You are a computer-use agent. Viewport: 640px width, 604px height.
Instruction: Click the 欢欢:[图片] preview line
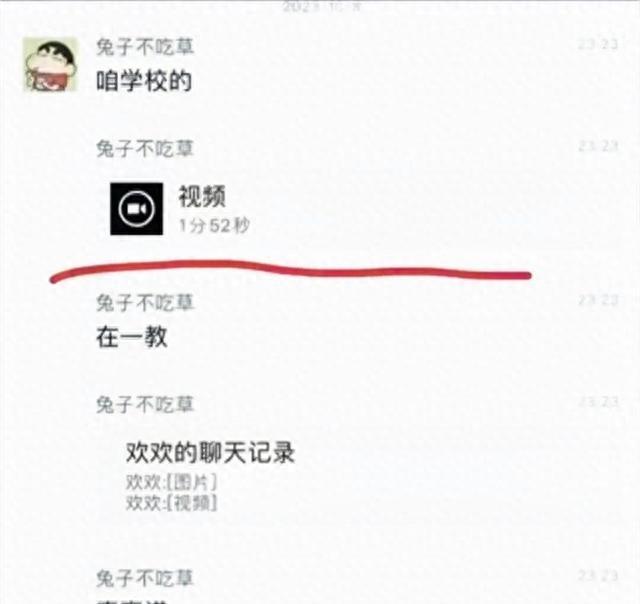click(x=171, y=483)
